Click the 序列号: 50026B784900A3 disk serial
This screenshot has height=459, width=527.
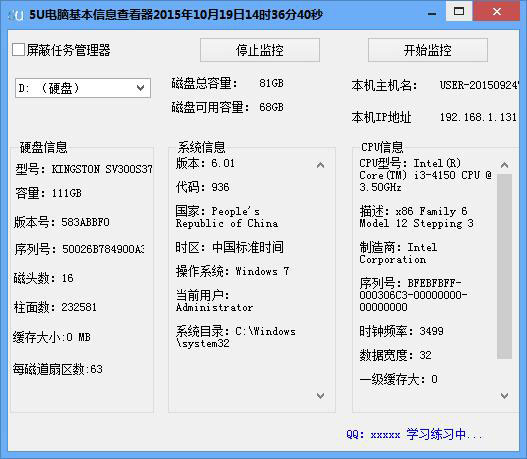pos(80,249)
